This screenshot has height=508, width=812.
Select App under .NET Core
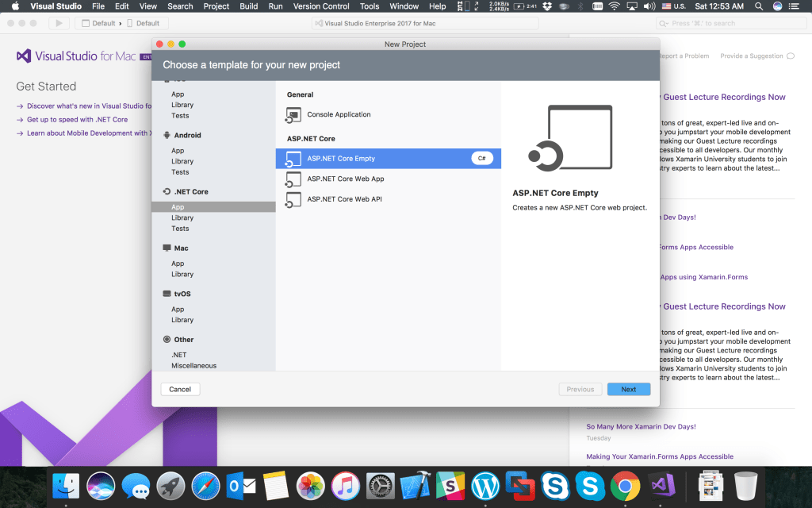pos(213,207)
